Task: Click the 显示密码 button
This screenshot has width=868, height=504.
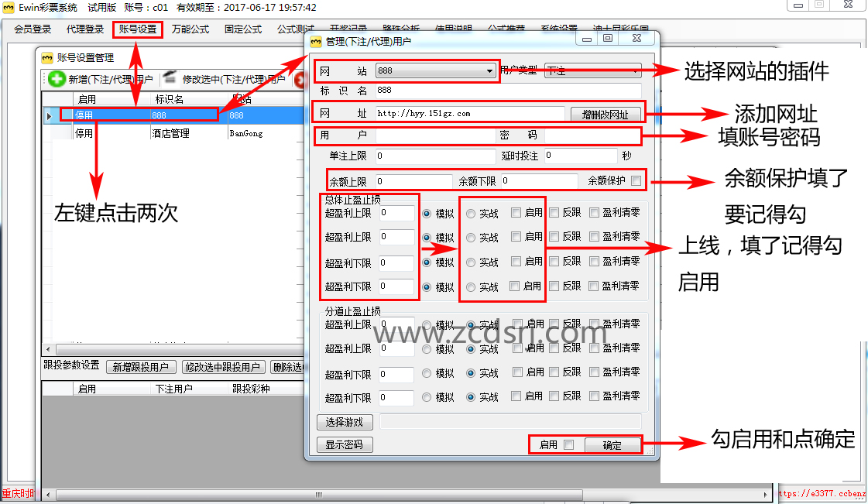Action: pyautogui.click(x=345, y=445)
